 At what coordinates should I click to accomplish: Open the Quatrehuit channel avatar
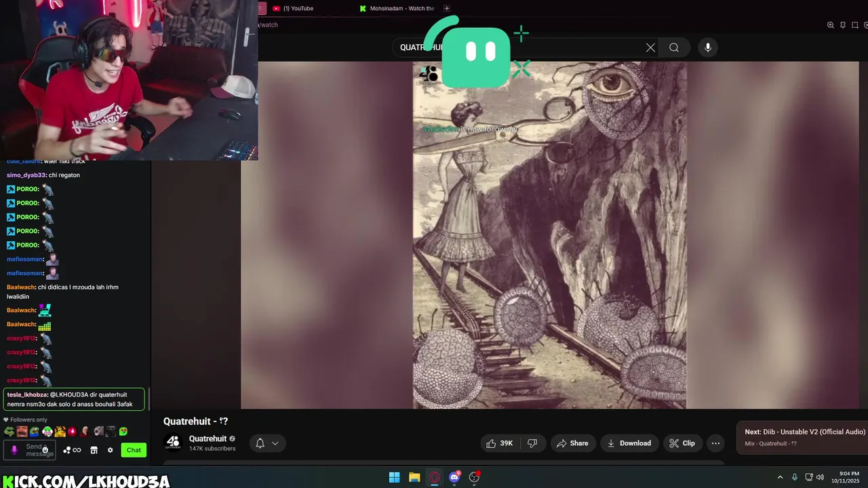173,443
